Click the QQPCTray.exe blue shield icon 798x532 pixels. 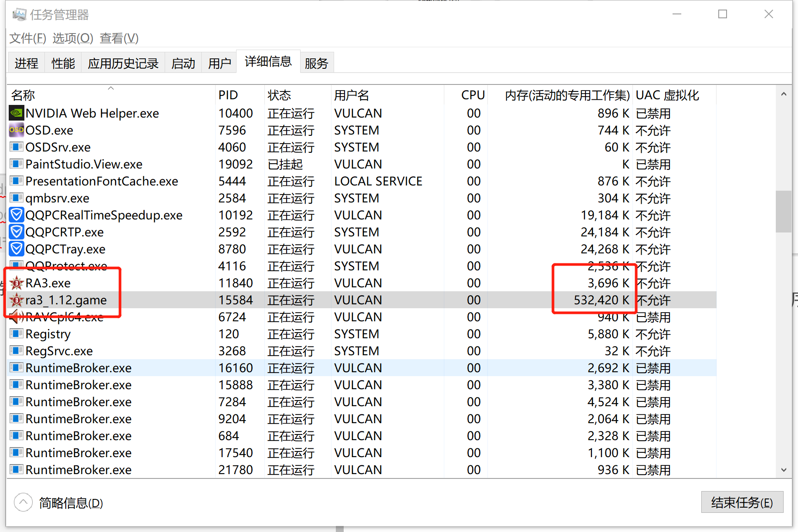click(x=16, y=249)
